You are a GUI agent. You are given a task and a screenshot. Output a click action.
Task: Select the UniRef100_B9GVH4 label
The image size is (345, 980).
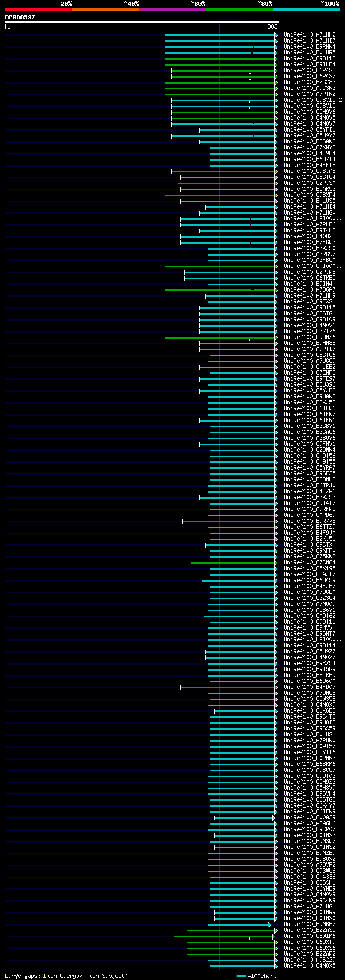click(x=309, y=794)
